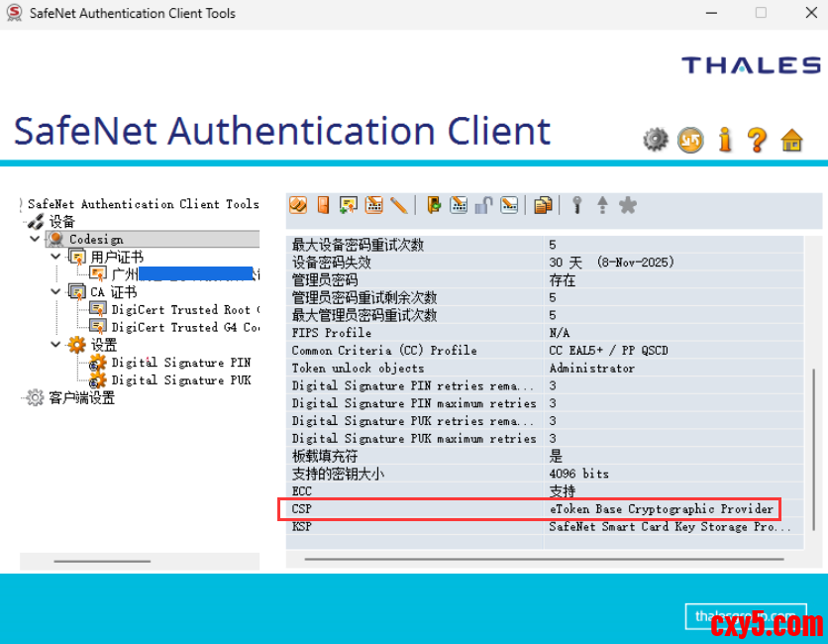
Task: Open Digital Signature PIN settings
Action: point(181,363)
